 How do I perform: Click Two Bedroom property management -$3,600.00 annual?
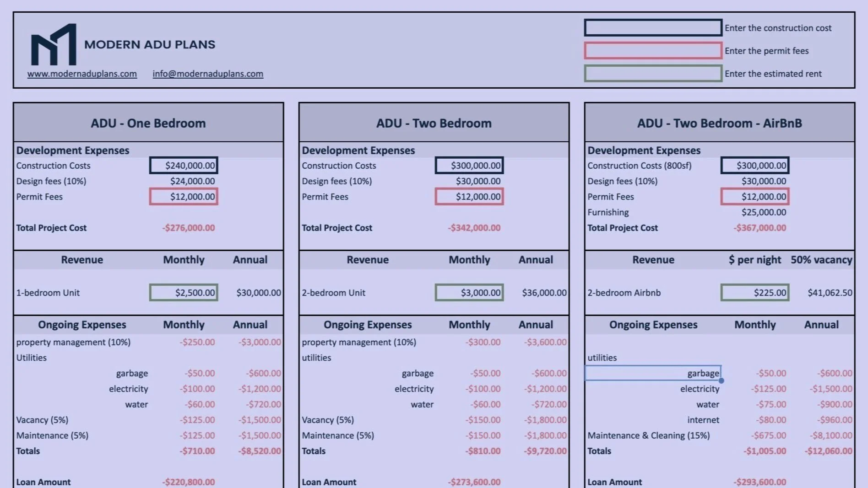pos(545,342)
